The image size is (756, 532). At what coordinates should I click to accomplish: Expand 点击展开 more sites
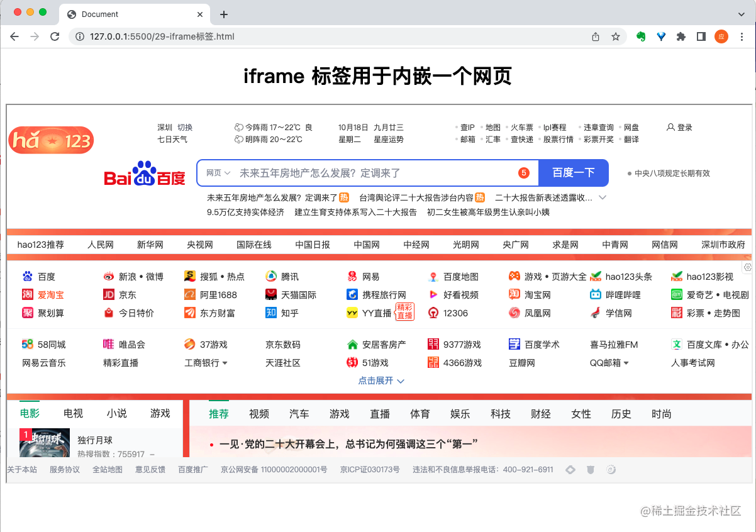(x=381, y=380)
